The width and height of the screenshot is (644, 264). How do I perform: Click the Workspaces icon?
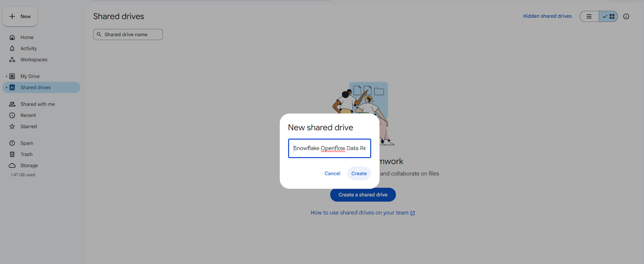[12, 60]
